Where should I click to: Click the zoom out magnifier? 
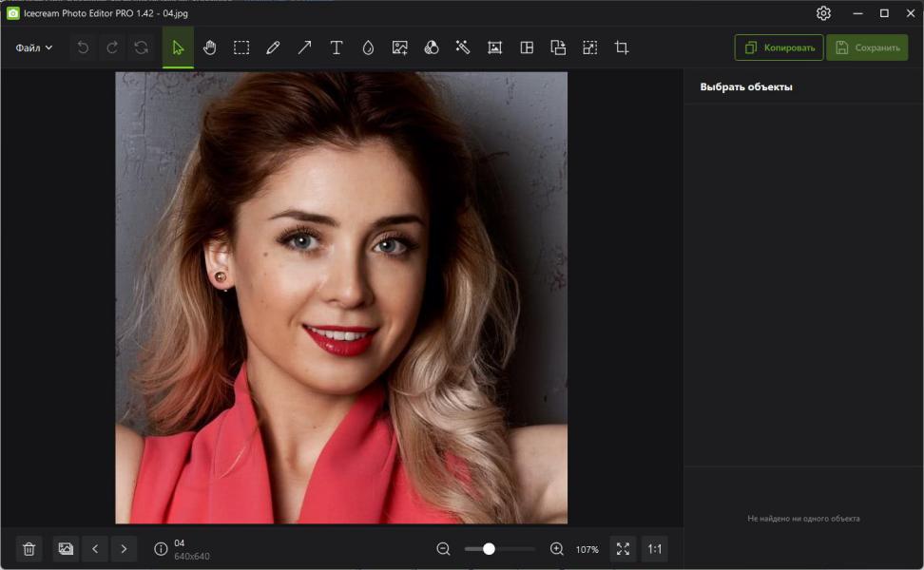(x=444, y=549)
